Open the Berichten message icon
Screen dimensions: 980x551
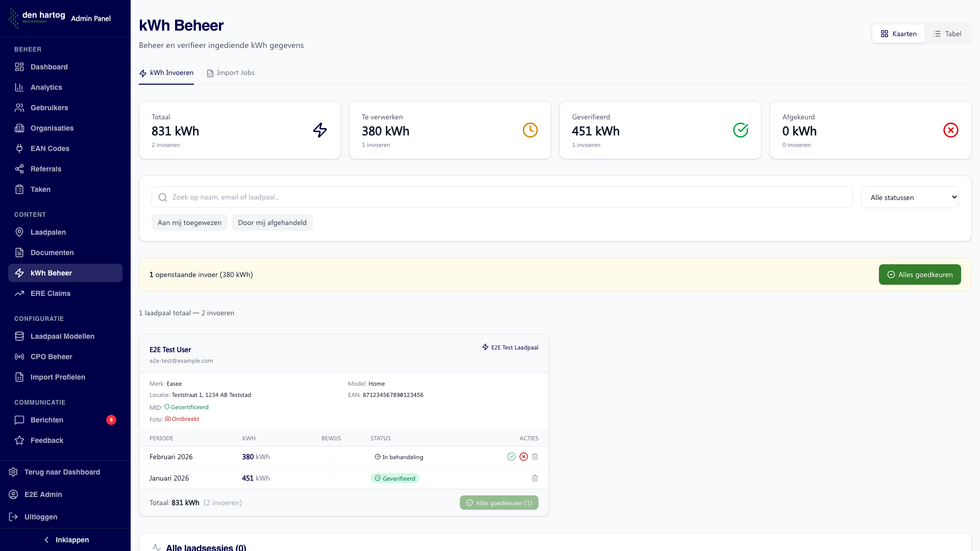click(19, 420)
